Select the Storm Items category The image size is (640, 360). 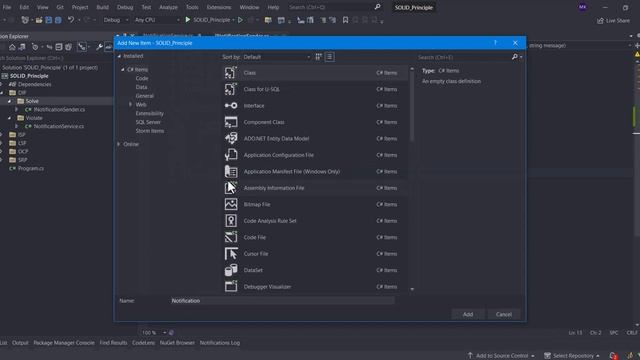[150, 131]
